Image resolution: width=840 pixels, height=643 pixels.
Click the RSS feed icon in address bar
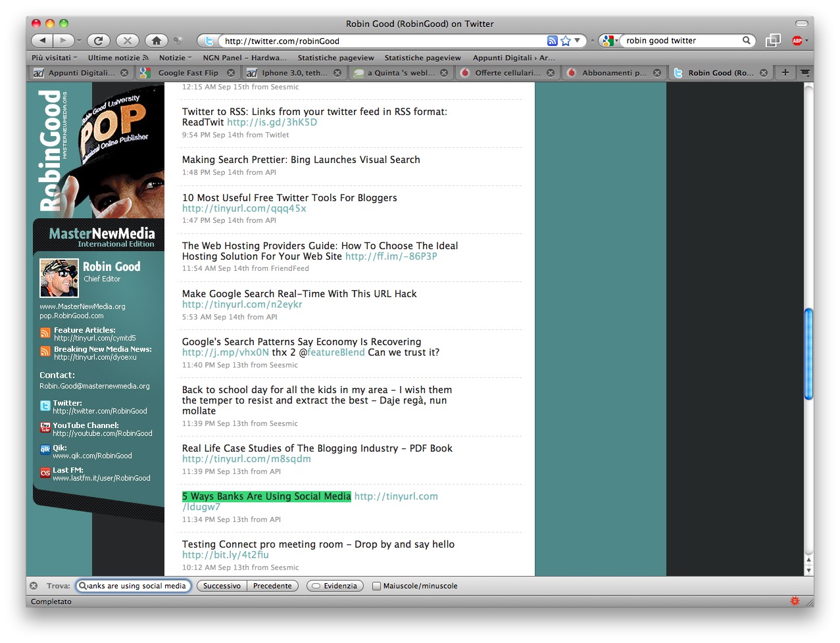coord(553,41)
